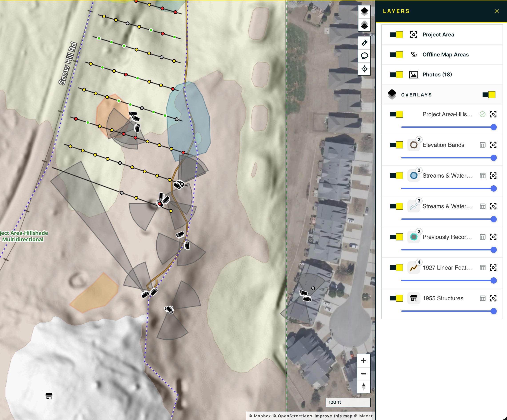Adjust 1955 Structures opacity slider

449,311
